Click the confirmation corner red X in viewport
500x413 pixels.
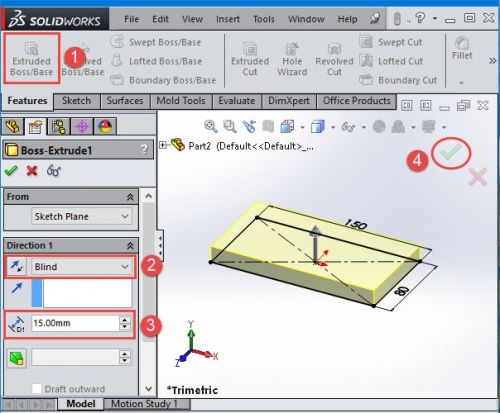[x=477, y=176]
